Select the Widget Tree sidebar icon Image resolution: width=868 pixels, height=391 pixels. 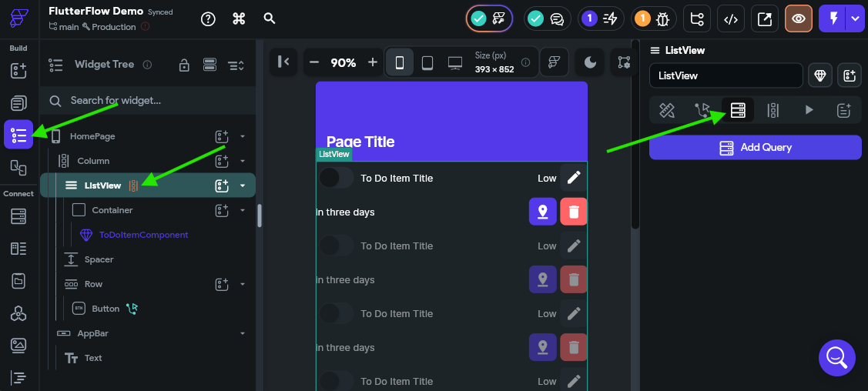pos(18,135)
